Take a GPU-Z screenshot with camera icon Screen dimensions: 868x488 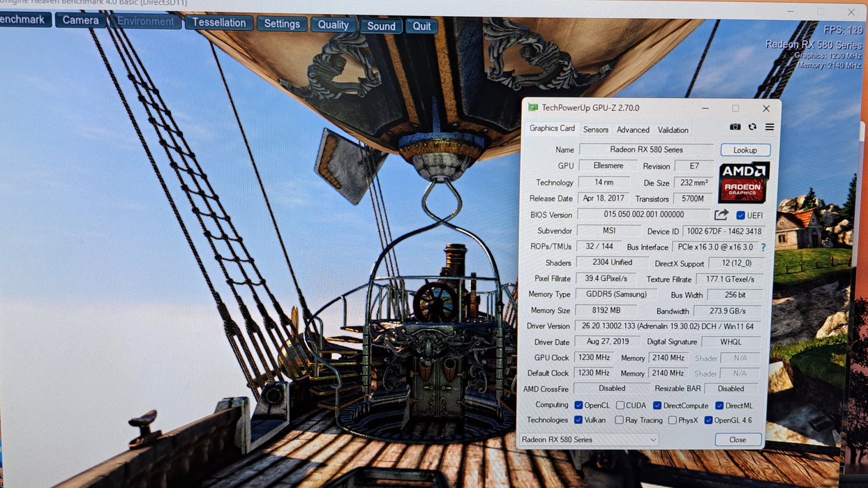[x=735, y=127]
